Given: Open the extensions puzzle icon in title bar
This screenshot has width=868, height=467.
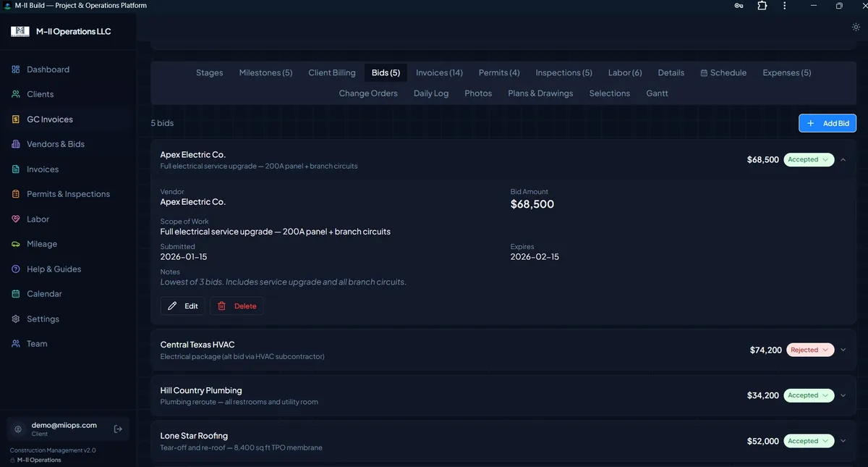Looking at the screenshot, I should point(762,6).
